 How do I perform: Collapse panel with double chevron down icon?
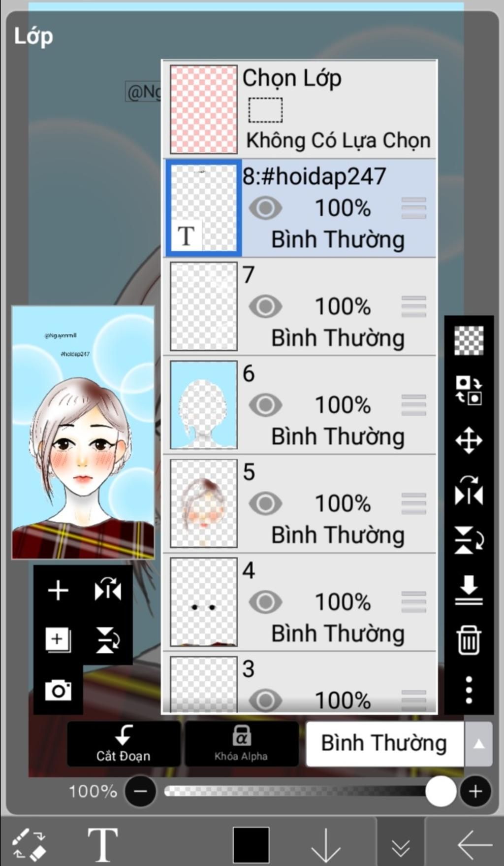click(x=401, y=847)
